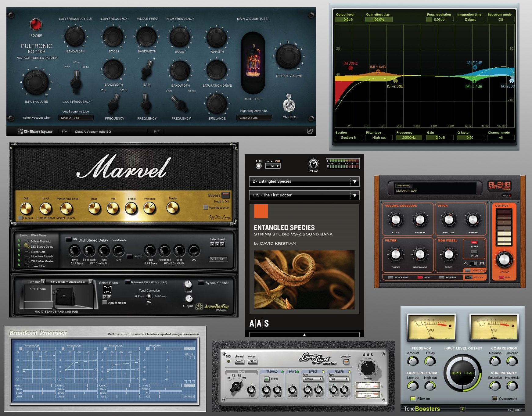532x416 pixels.
Task: Open the File menu on G-Sonique plugin
Action: 64,131
